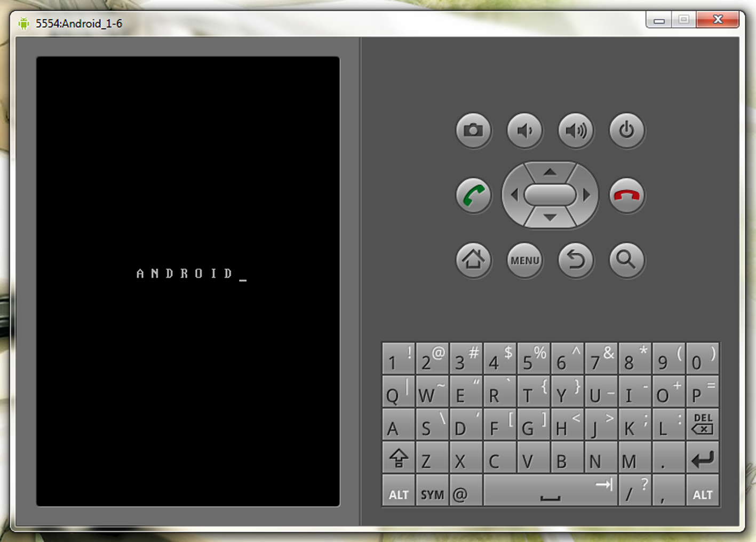The width and height of the screenshot is (756, 542).
Task: Click the slash question mark key
Action: click(x=635, y=490)
